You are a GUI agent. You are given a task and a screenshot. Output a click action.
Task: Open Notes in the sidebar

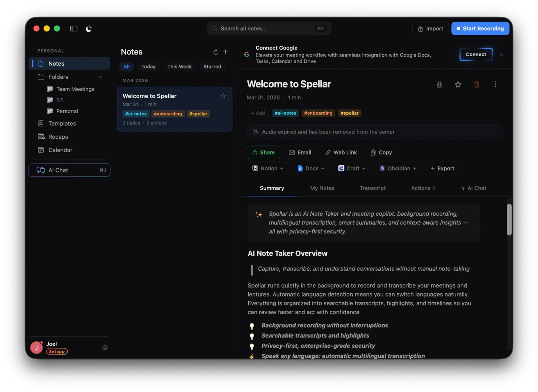click(x=69, y=64)
